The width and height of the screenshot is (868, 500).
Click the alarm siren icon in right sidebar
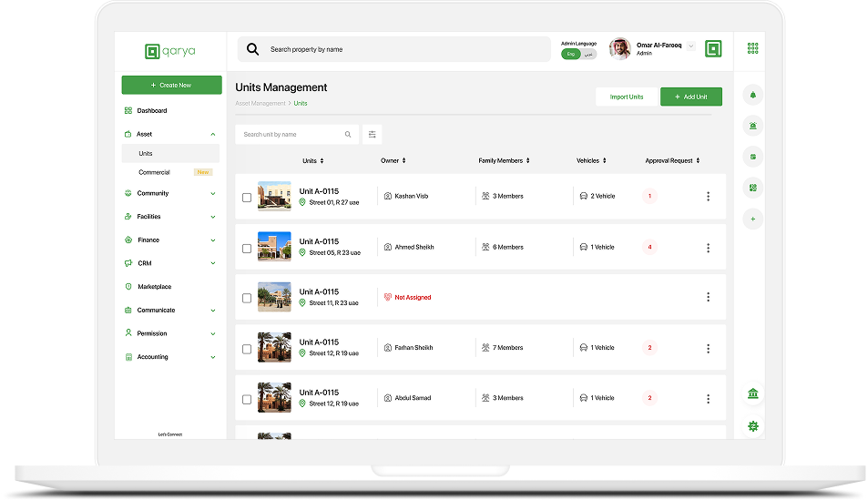point(752,126)
